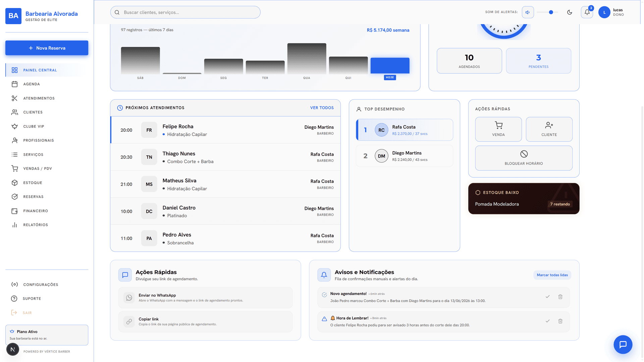Open the 10 Agendados card

tap(469, 61)
